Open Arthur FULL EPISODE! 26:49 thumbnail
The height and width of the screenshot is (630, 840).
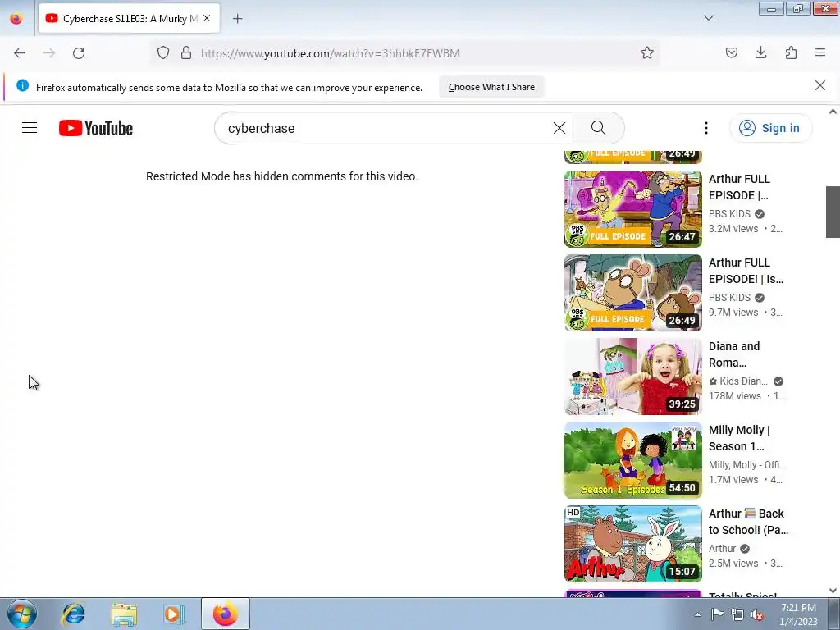[x=632, y=293]
